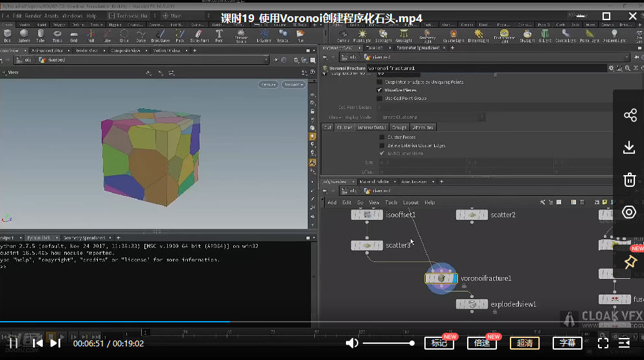Uncheck Visualize Pieces checkbox
This screenshot has height=360, width=644.
(x=380, y=90)
